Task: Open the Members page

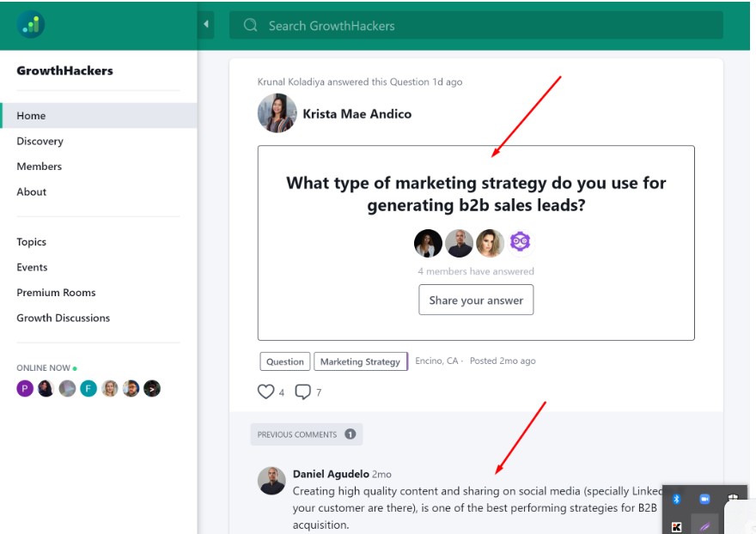Action: 39,167
